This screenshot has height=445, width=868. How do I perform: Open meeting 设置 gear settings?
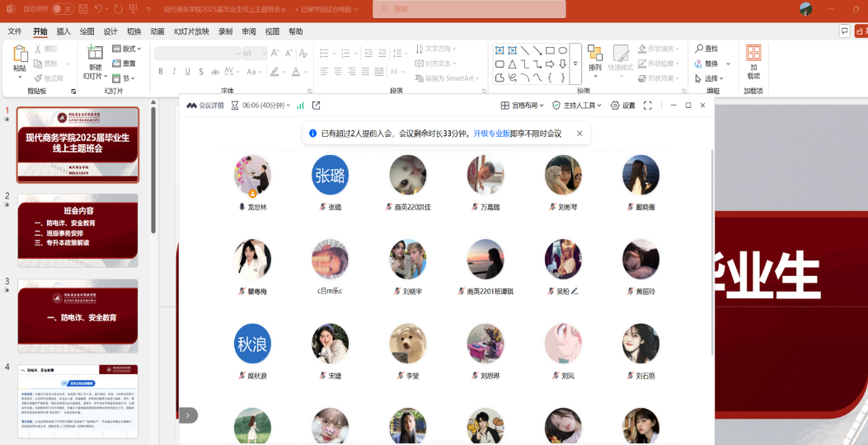coord(623,105)
